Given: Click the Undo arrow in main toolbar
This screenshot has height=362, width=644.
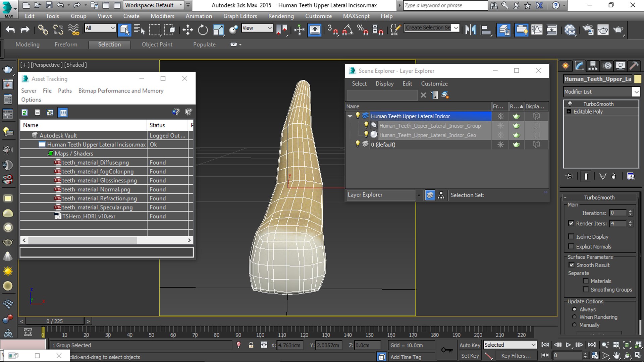Looking at the screenshot, I should tap(10, 30).
